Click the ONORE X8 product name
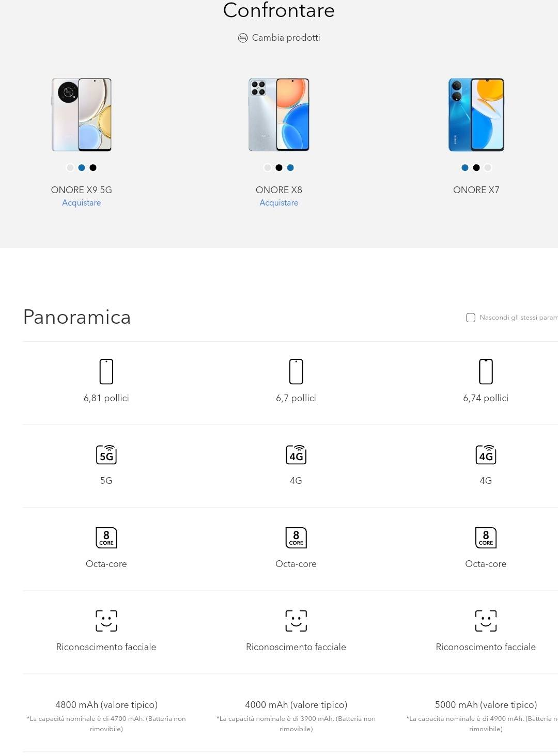Image resolution: width=558 pixels, height=756 pixels. (x=278, y=190)
